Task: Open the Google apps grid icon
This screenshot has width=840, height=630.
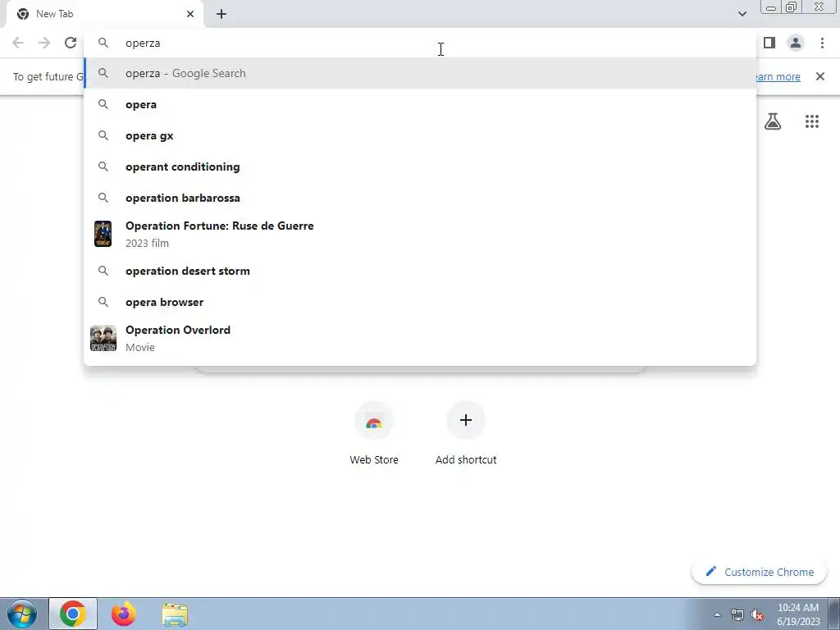Action: click(x=812, y=121)
